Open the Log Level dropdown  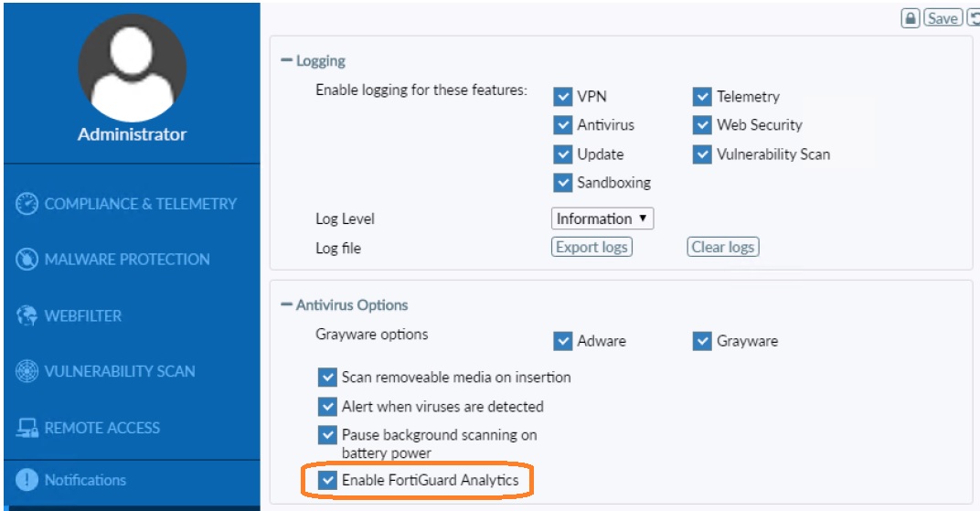(602, 219)
